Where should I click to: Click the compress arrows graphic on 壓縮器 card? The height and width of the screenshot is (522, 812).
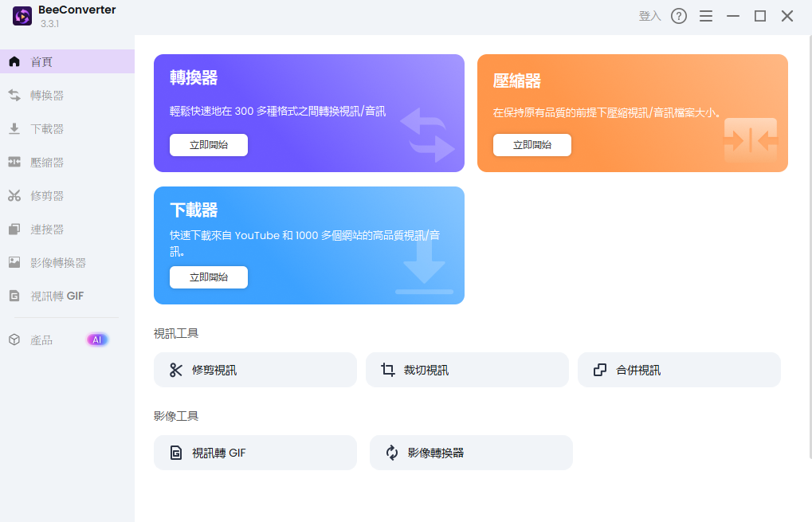751,141
